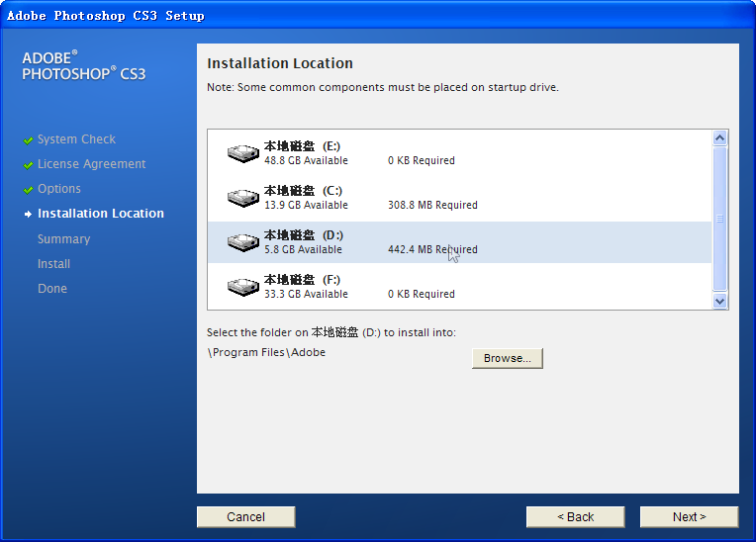Click the 308.8 MB Required value
This screenshot has width=756, height=542.
point(433,205)
